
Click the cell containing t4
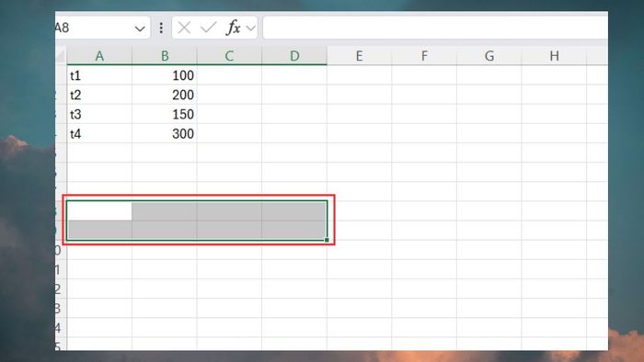(99, 133)
